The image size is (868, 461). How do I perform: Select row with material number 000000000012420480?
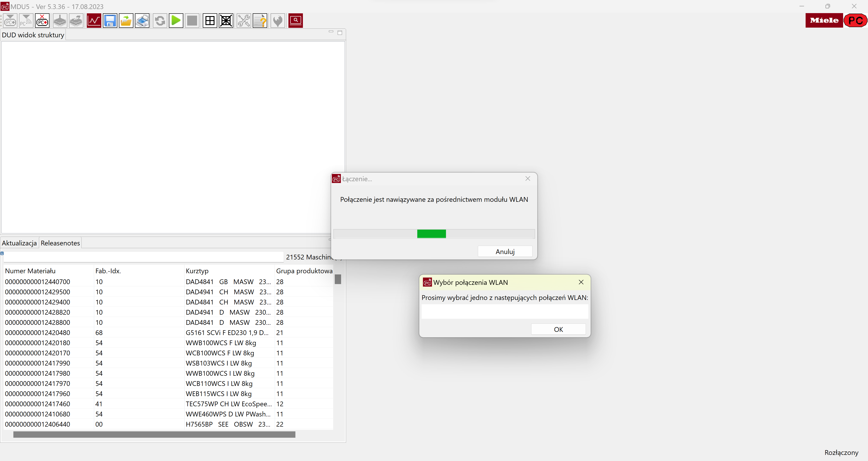[37, 333]
